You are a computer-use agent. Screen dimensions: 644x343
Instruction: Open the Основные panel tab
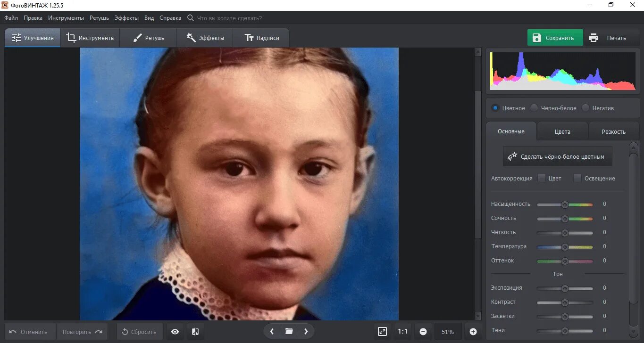(511, 131)
